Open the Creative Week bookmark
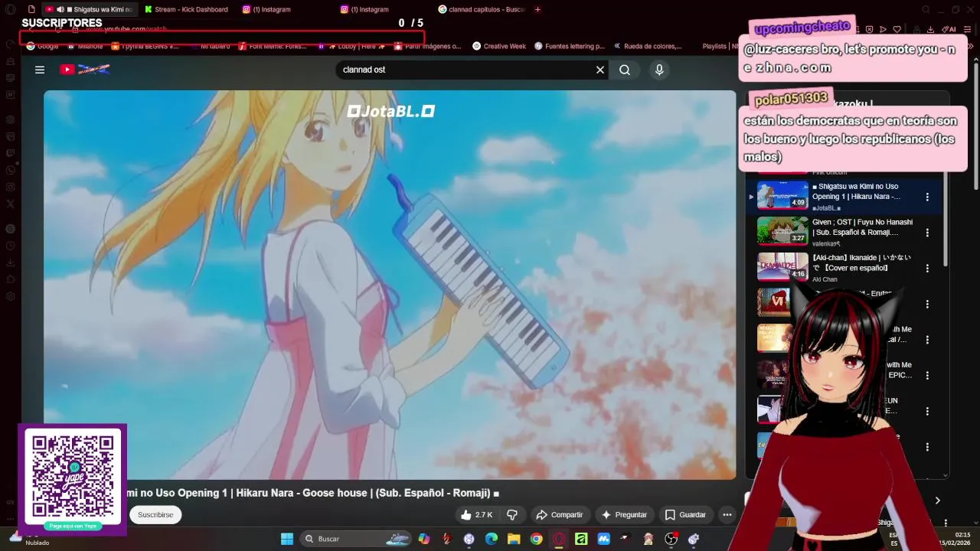Viewport: 980px width, 551px height. 499,46
